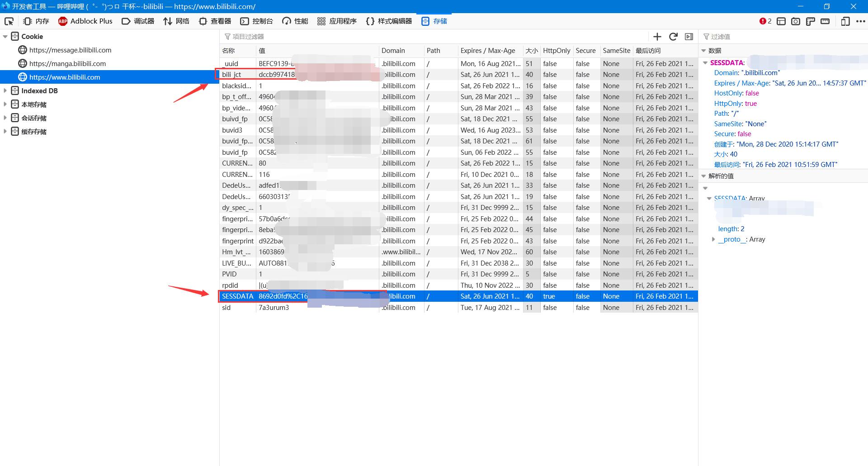Toggle the page rulers icon
This screenshot has height=466, width=868.
pyautogui.click(x=810, y=21)
